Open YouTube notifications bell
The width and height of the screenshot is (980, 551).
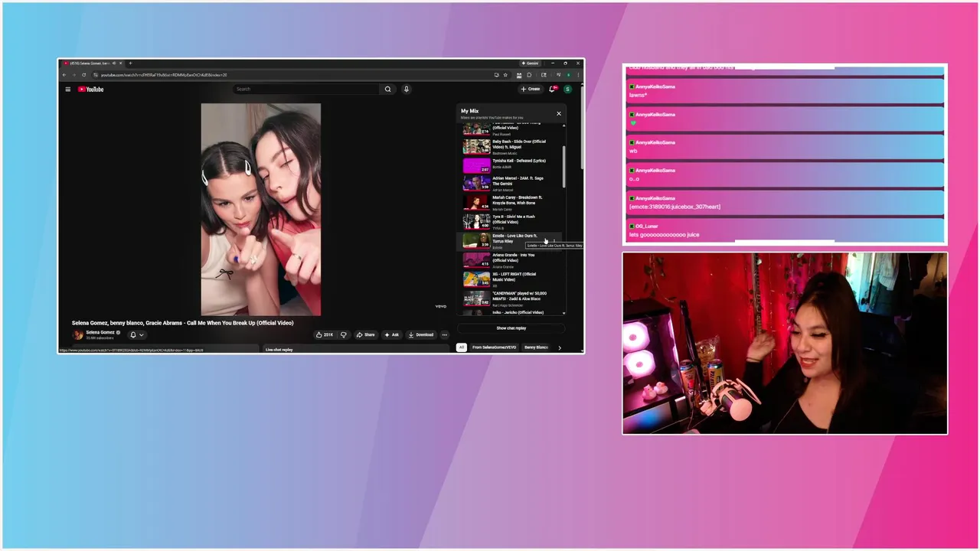pyautogui.click(x=553, y=90)
